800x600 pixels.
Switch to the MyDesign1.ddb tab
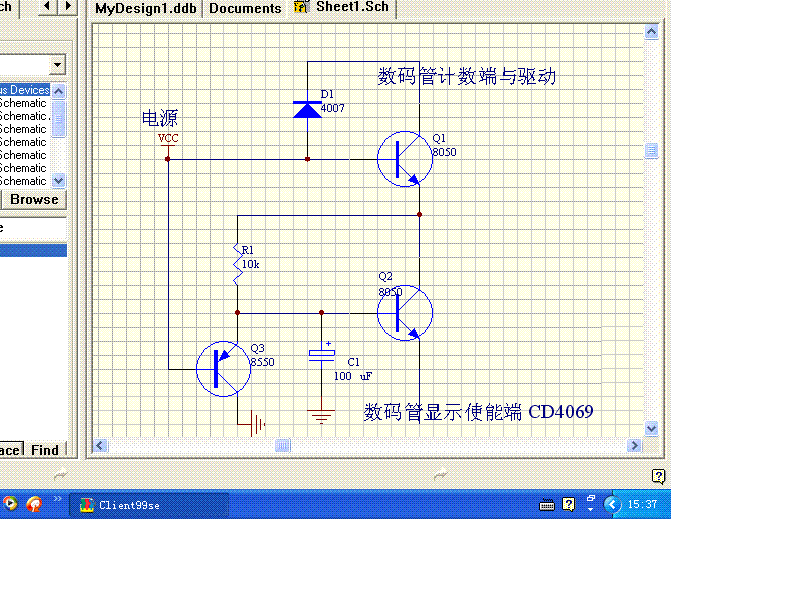point(146,8)
